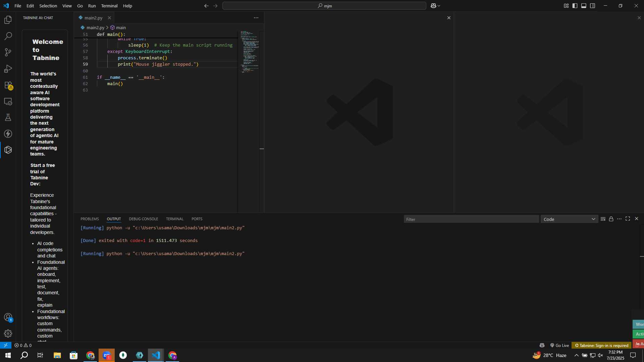Screen dimensions: 644x362
Task: Click Go Live in the status bar
Action: pyautogui.click(x=559, y=345)
